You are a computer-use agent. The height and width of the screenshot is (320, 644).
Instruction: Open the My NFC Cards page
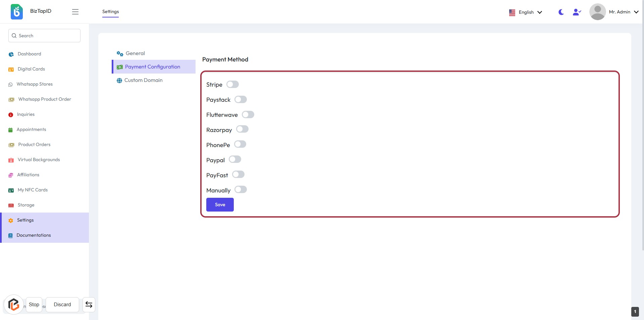(33, 190)
